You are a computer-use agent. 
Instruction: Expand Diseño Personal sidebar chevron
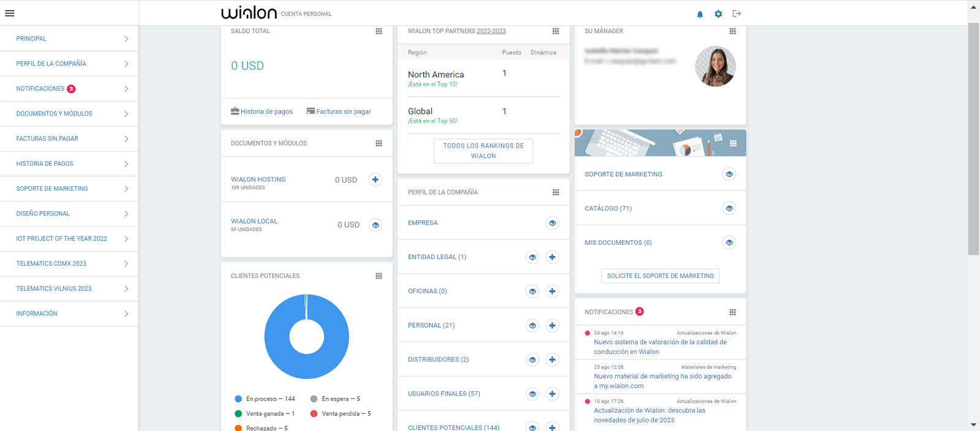pyautogui.click(x=126, y=214)
